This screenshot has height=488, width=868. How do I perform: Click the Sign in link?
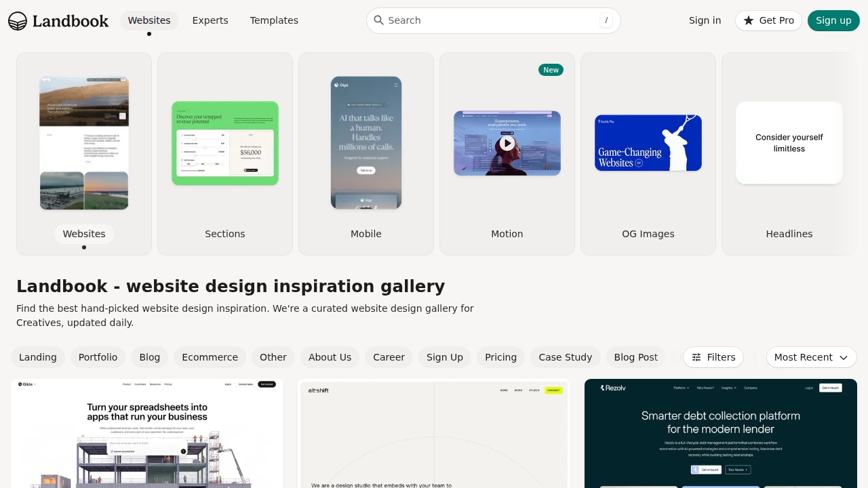click(x=705, y=20)
